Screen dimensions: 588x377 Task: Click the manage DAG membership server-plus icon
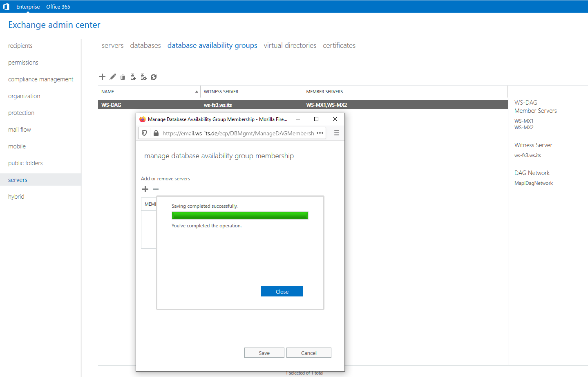point(133,77)
